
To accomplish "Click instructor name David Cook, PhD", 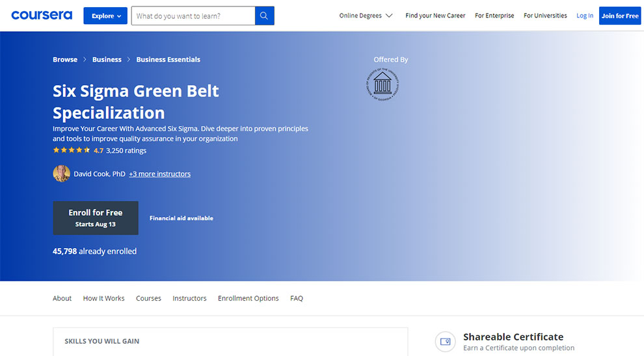I will tap(100, 174).
